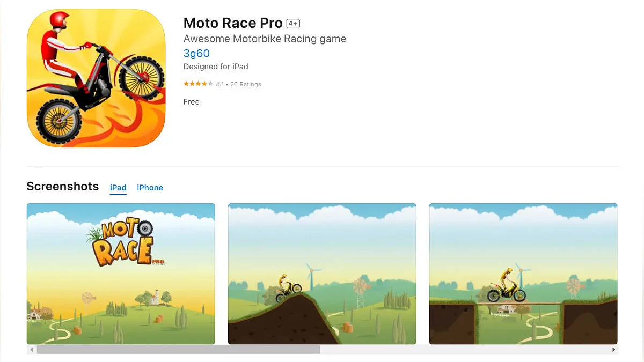The image size is (644, 362).
Task: Click the horizontal scrollbar thumb
Action: [x=178, y=350]
